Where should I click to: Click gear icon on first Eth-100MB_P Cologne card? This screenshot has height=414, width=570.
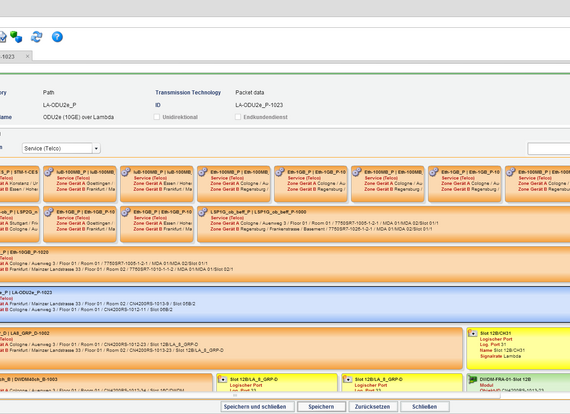(x=203, y=172)
